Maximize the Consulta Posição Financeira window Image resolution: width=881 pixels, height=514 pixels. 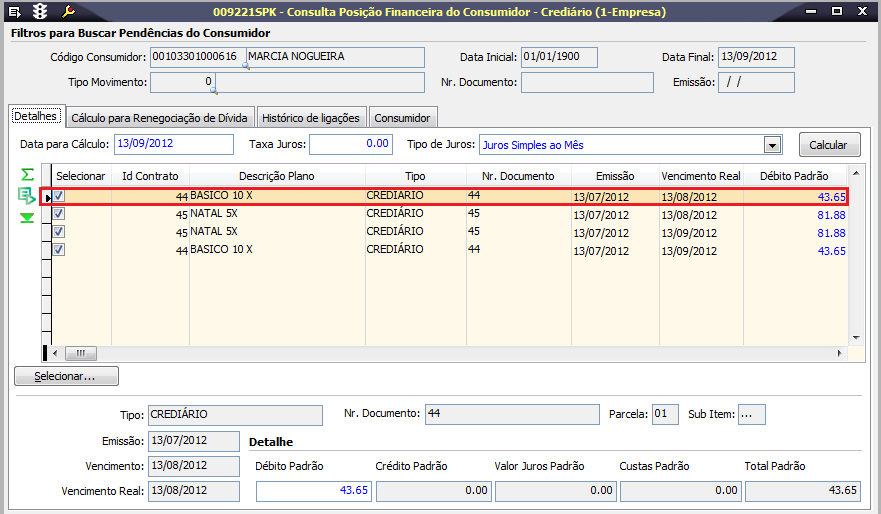(x=837, y=11)
